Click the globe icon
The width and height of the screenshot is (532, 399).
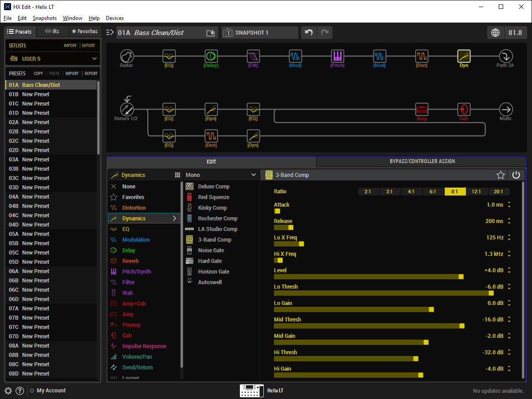point(496,33)
